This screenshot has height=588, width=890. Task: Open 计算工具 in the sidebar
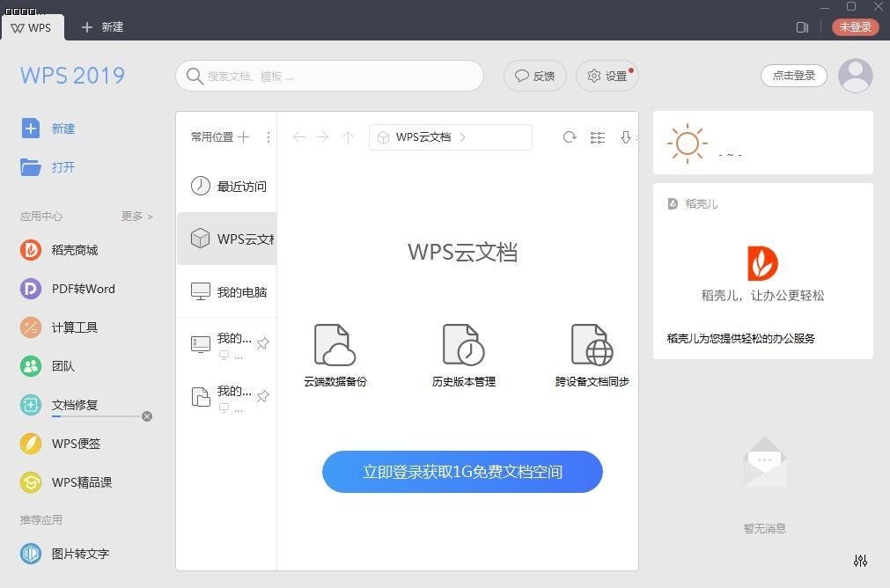point(59,327)
